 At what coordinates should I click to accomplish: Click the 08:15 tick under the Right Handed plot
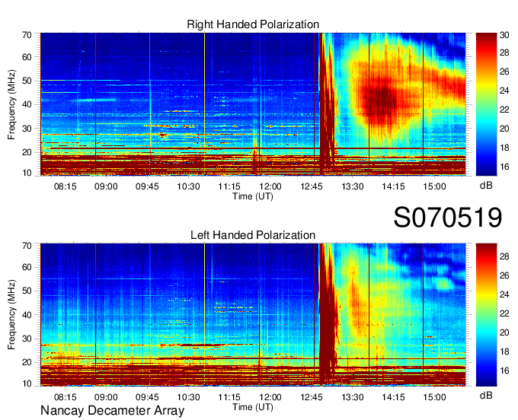pos(65,186)
